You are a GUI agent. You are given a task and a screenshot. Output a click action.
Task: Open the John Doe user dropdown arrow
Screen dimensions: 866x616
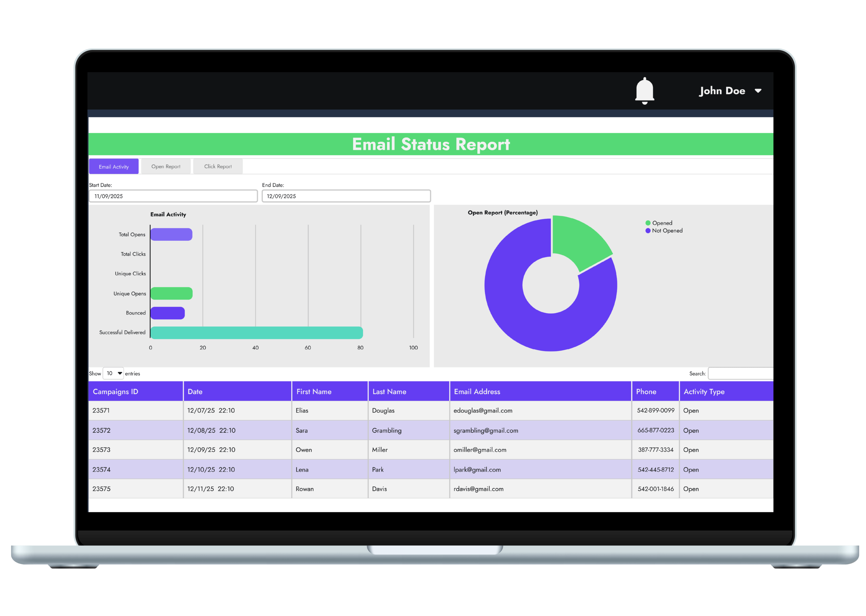coord(758,91)
